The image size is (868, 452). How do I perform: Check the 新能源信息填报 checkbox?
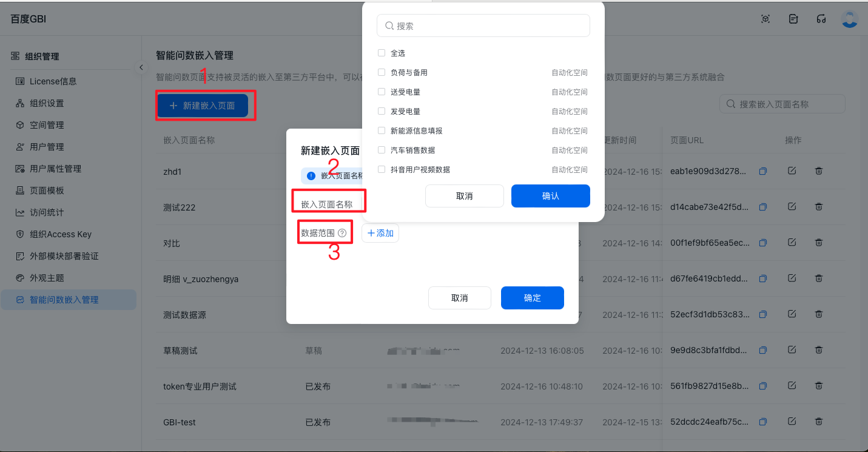point(382,130)
